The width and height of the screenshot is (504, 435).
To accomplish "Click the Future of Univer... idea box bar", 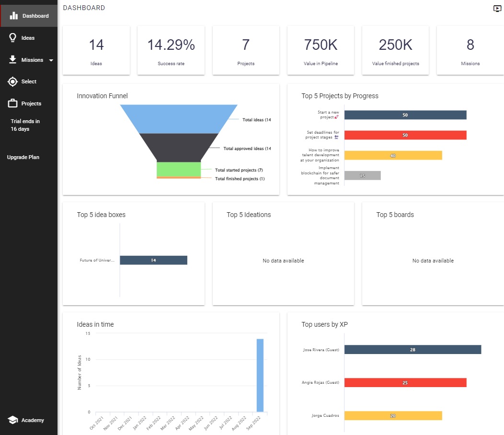I will (153, 260).
